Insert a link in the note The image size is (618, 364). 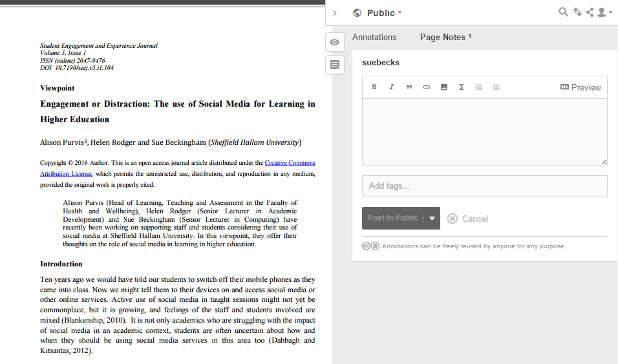[x=427, y=87]
